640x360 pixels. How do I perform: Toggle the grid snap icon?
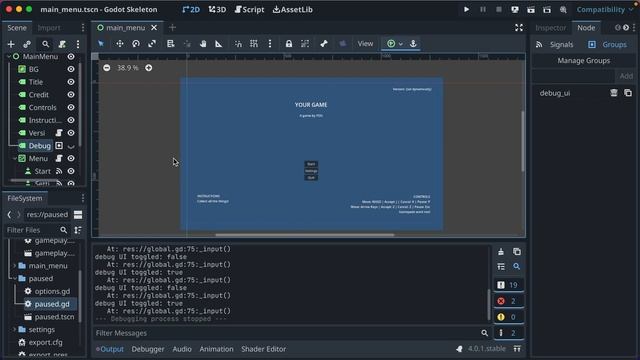254,44
